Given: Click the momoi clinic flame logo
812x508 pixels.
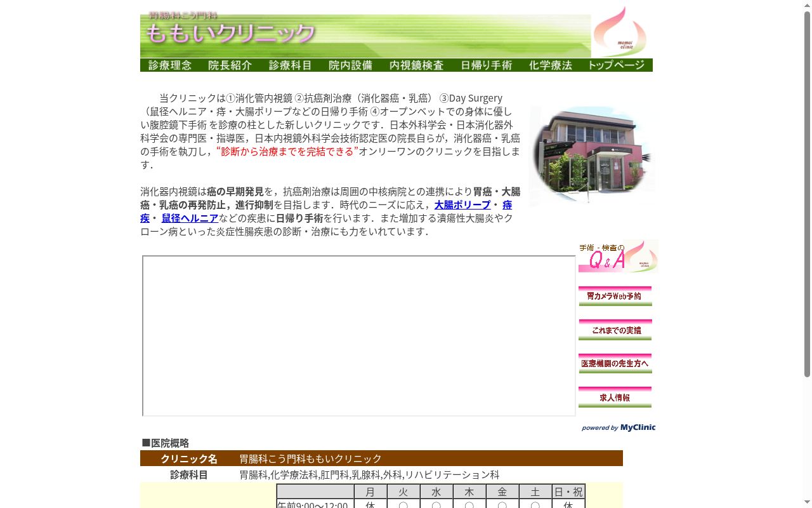Looking at the screenshot, I should [x=622, y=32].
